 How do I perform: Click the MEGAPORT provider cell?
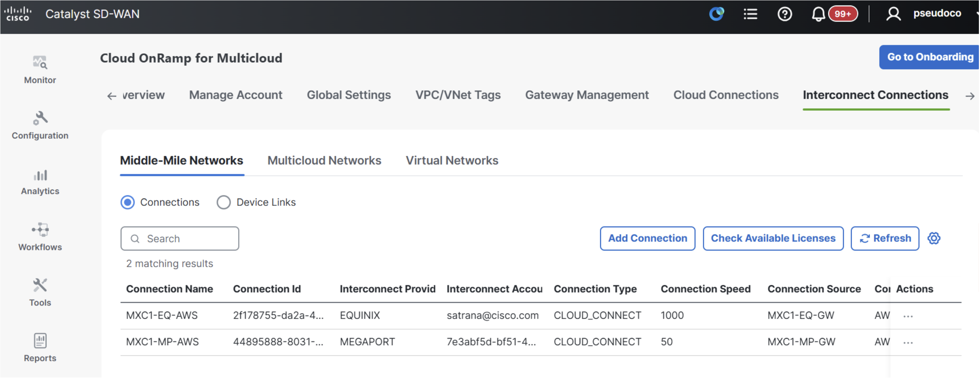point(367,342)
